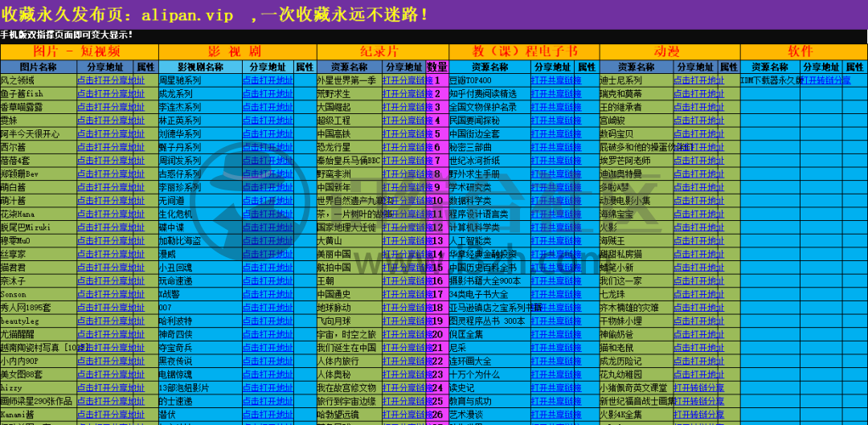
Task: Open the share link for beautyleg
Action: (x=111, y=321)
